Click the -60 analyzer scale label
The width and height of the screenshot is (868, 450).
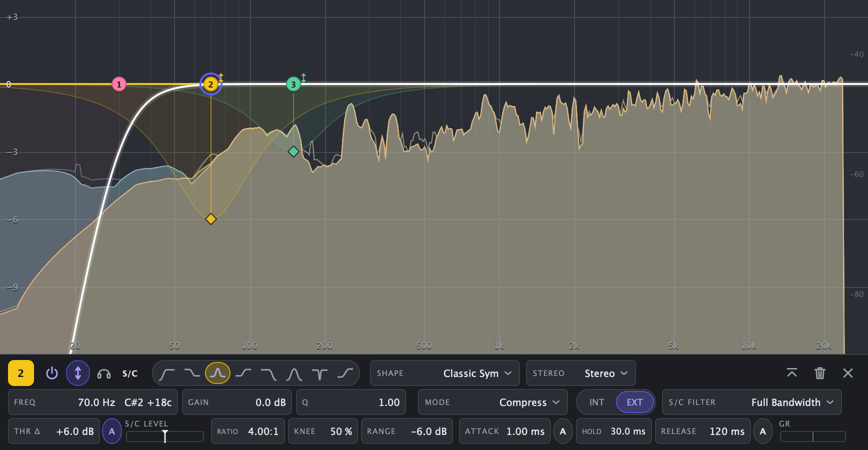point(857,174)
